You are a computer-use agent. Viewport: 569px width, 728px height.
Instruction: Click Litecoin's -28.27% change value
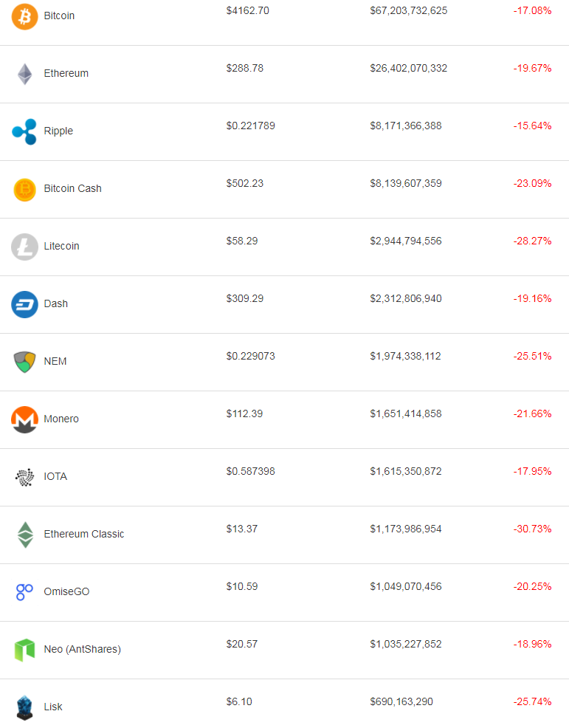coord(532,241)
